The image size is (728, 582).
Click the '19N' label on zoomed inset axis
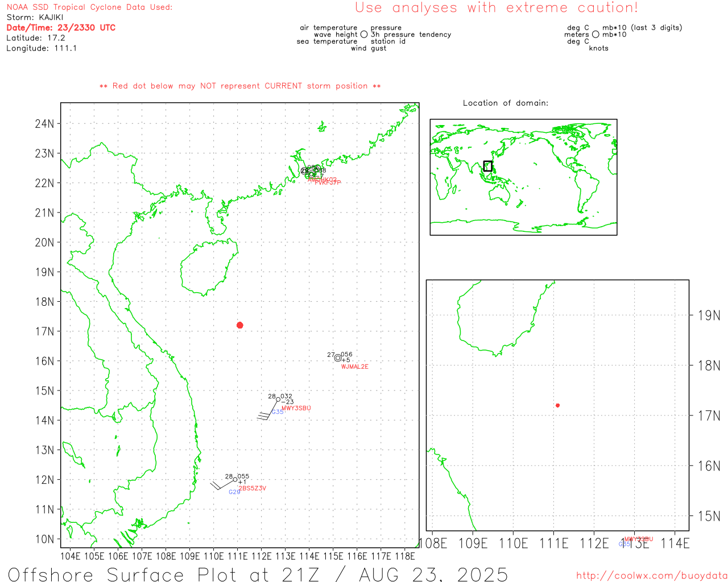click(709, 315)
